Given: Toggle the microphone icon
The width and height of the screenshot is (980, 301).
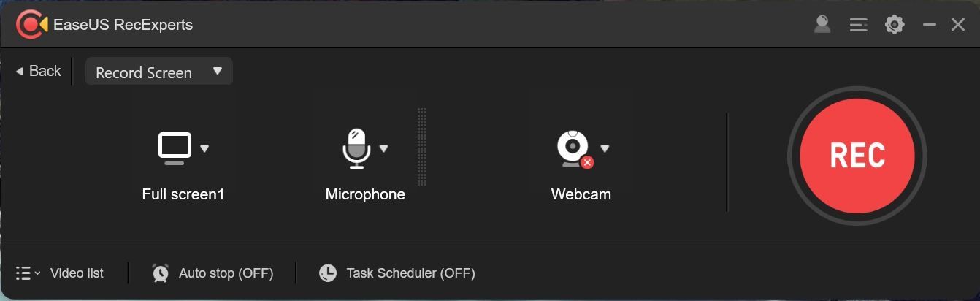Looking at the screenshot, I should [x=356, y=148].
